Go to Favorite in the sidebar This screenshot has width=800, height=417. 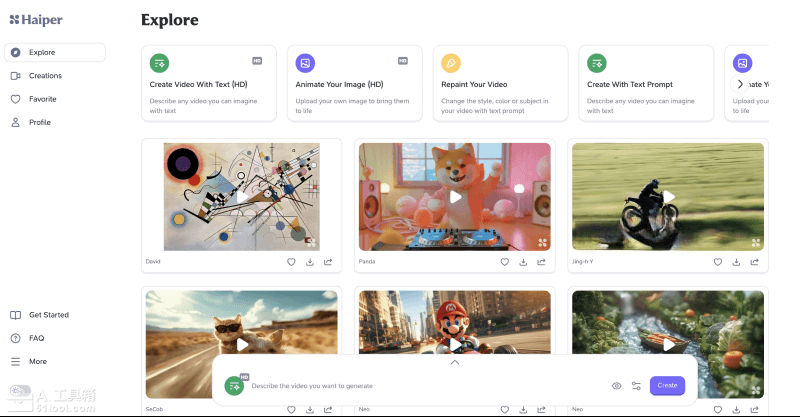click(x=42, y=99)
